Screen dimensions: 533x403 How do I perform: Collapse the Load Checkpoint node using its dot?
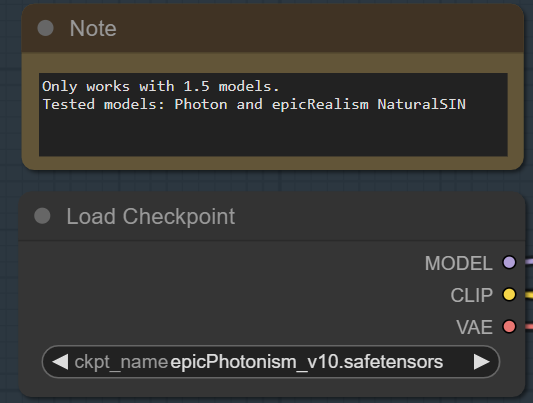(x=42, y=216)
